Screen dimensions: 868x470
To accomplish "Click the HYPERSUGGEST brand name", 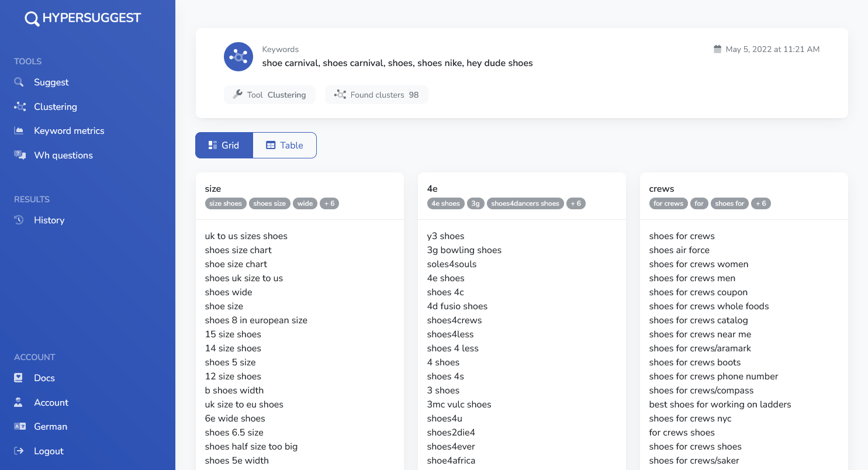I will (x=92, y=18).
